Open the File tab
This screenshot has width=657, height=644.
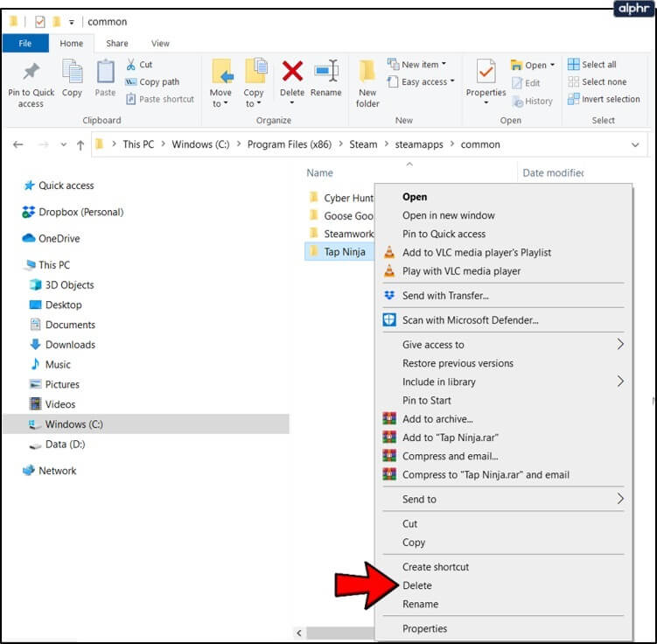(x=25, y=44)
